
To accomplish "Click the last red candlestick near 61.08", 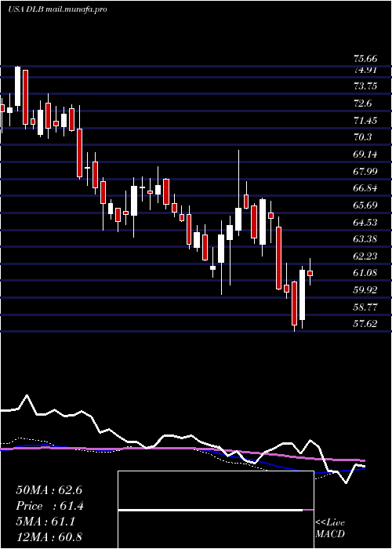I will pyautogui.click(x=310, y=273).
